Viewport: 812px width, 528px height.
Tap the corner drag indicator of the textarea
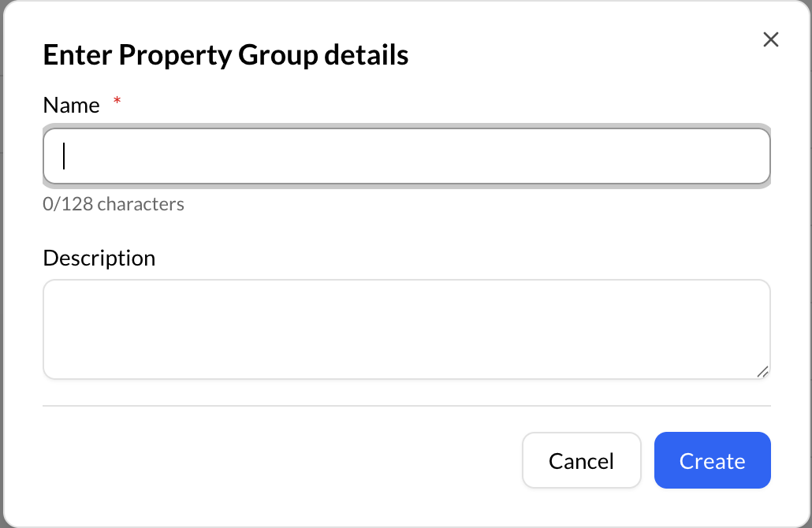[763, 371]
